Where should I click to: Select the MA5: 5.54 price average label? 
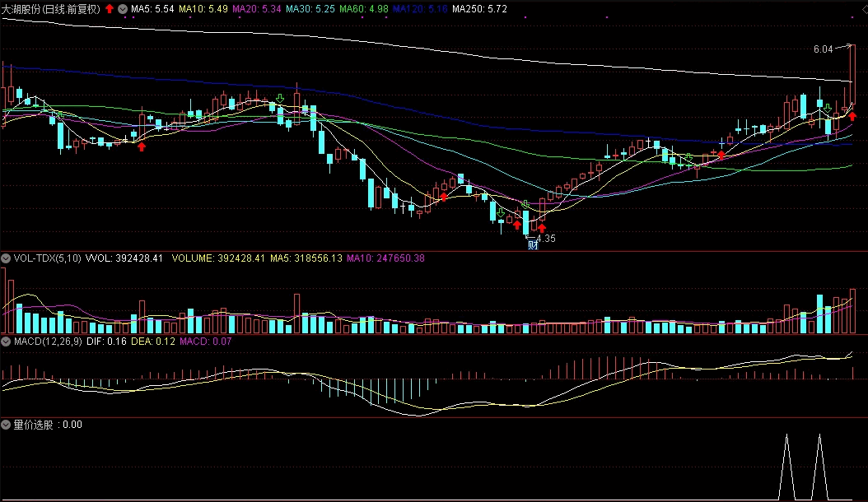click(152, 9)
